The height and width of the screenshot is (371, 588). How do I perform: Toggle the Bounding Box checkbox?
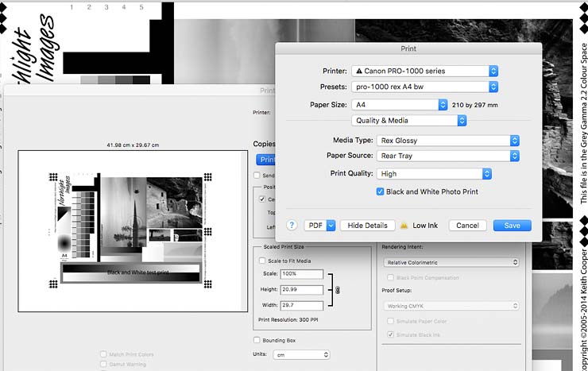coord(257,340)
